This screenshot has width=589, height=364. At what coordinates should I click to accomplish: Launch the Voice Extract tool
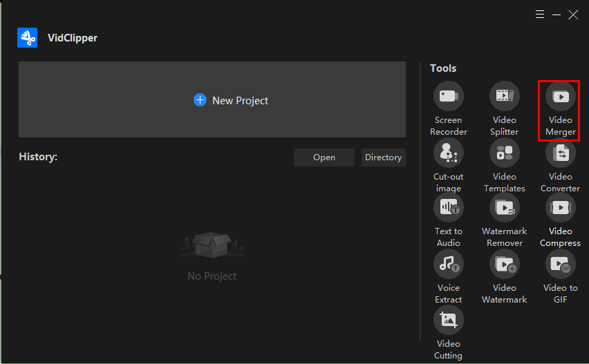click(448, 264)
